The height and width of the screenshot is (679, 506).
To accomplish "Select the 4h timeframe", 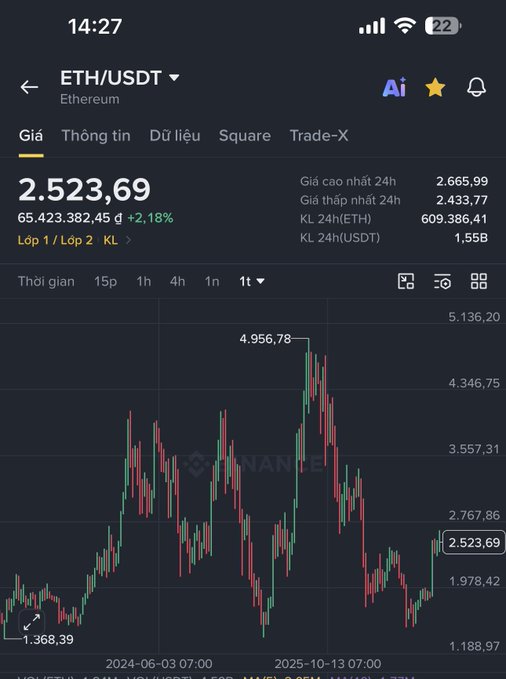I will point(178,281).
